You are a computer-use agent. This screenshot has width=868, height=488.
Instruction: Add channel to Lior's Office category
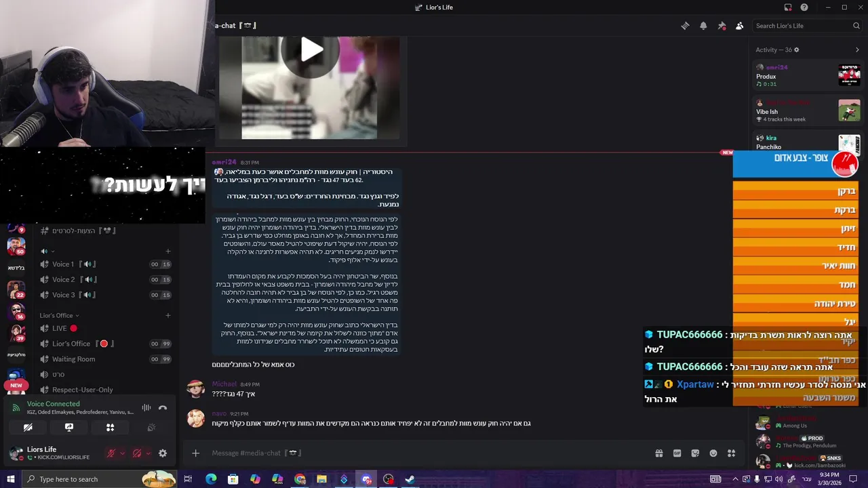(168, 315)
